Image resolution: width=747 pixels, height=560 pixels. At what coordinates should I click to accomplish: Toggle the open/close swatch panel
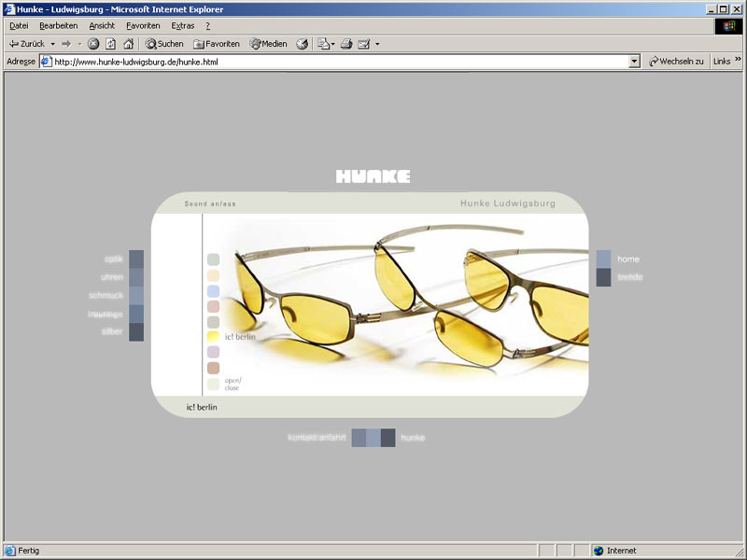(x=233, y=384)
